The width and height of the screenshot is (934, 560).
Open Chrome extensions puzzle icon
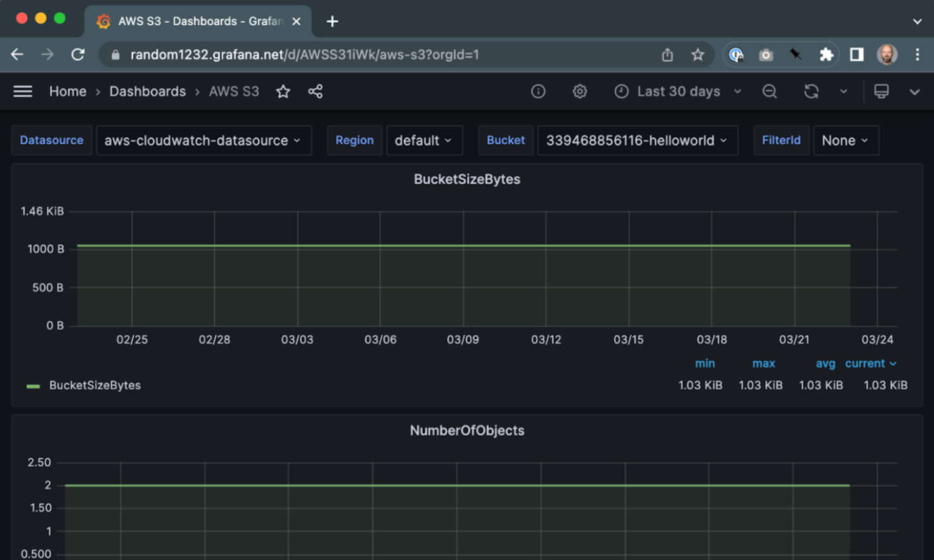point(826,54)
